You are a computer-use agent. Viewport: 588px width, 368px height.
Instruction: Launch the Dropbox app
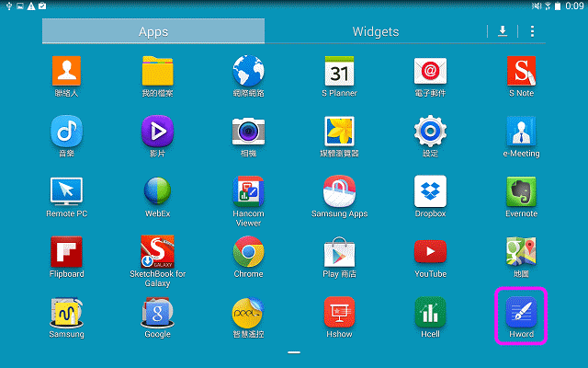point(430,191)
